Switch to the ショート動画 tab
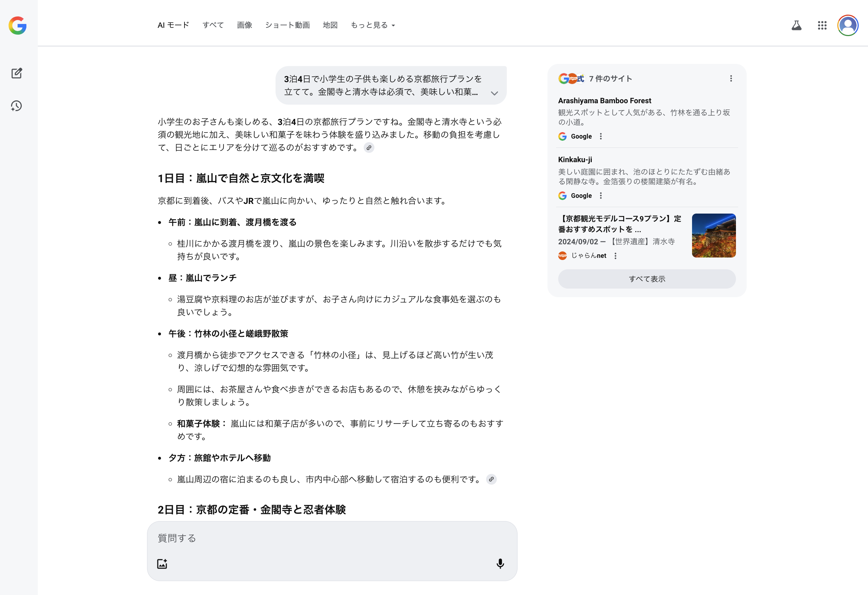Image resolution: width=868 pixels, height=595 pixels. [x=287, y=25]
